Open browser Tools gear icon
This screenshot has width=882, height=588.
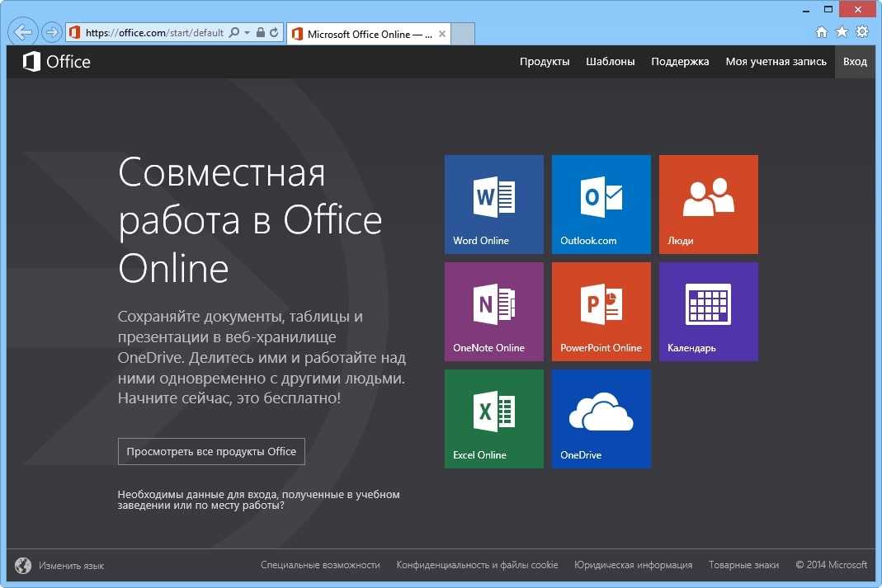point(861,32)
